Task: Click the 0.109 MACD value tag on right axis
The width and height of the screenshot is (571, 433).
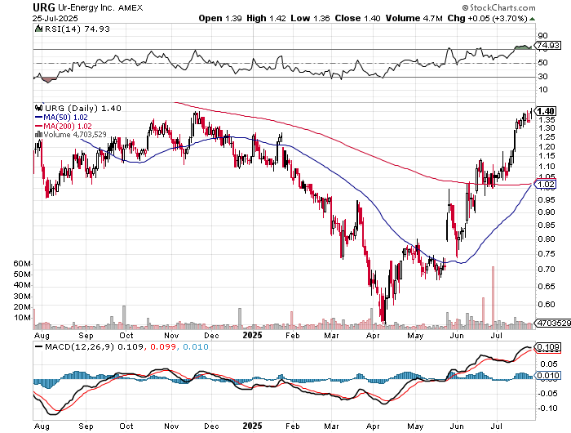Action: (x=549, y=347)
